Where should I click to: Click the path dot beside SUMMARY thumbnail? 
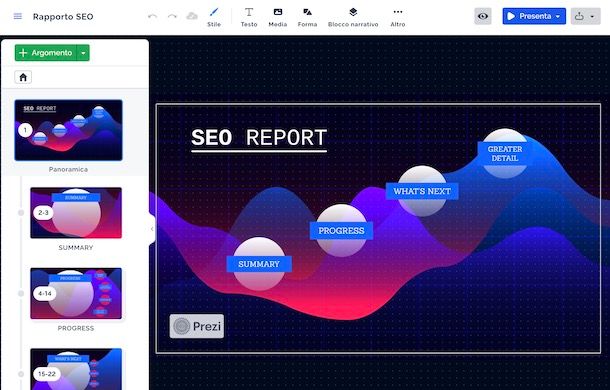coord(21,213)
